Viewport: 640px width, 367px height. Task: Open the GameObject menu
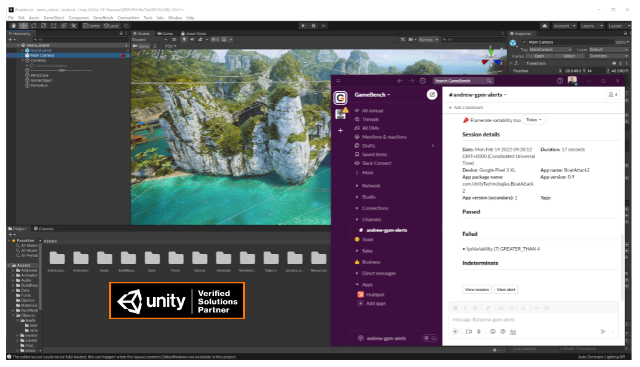point(54,18)
